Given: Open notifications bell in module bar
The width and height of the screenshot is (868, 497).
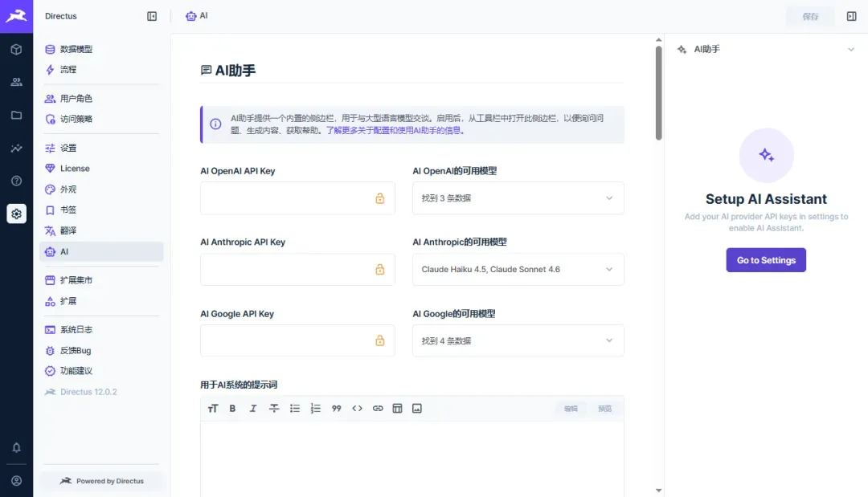Looking at the screenshot, I should (x=17, y=447).
